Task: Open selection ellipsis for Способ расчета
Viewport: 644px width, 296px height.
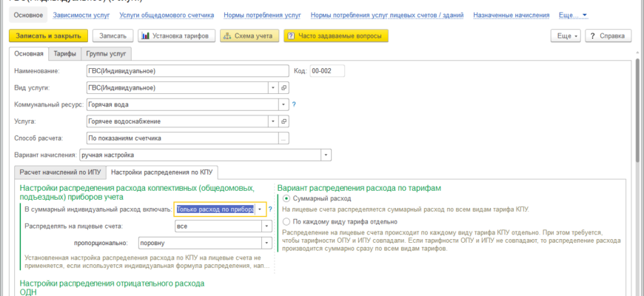Action: [284, 138]
